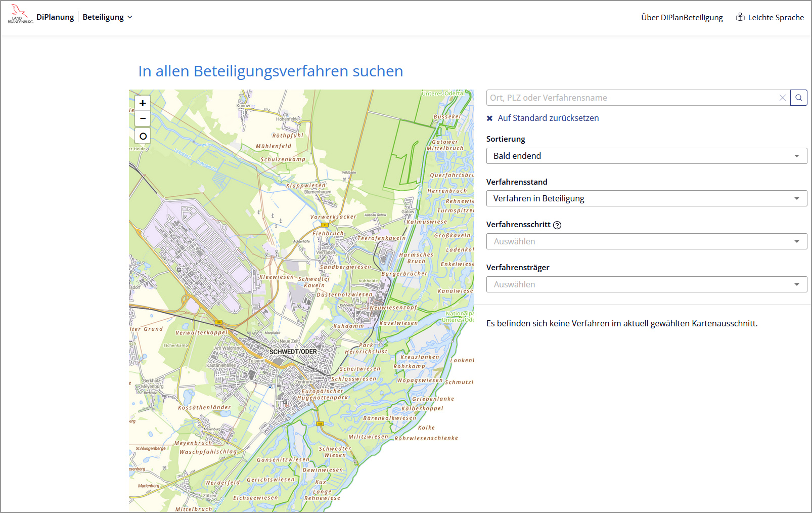
Task: Click the circle map tool button
Action: pyautogui.click(x=143, y=136)
